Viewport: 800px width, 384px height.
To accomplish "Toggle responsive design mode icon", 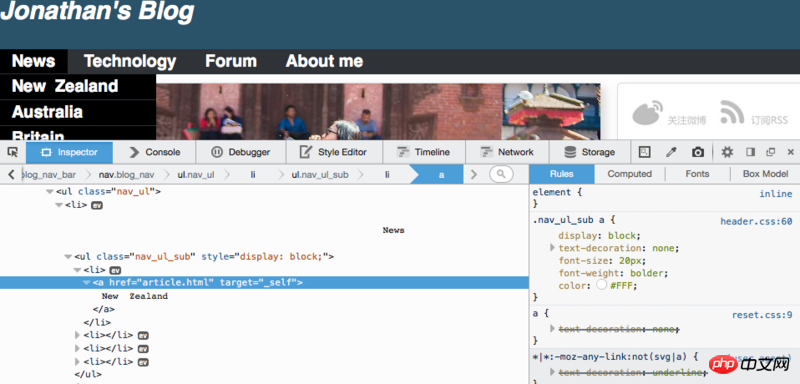I will click(645, 152).
